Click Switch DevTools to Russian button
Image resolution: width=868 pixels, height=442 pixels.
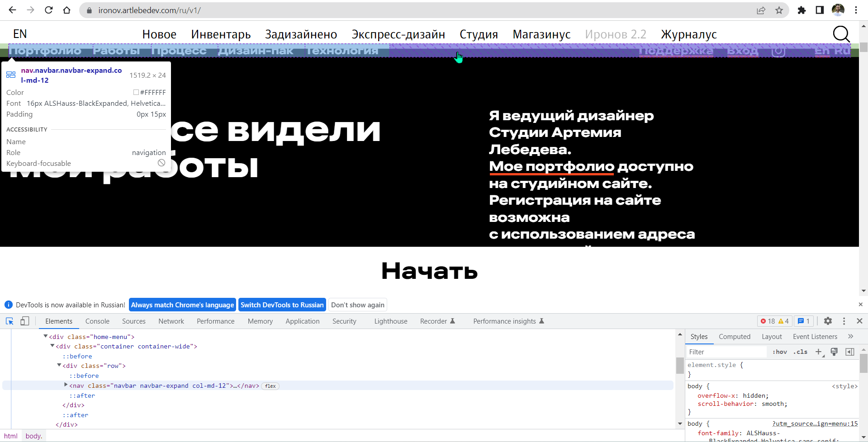(282, 305)
